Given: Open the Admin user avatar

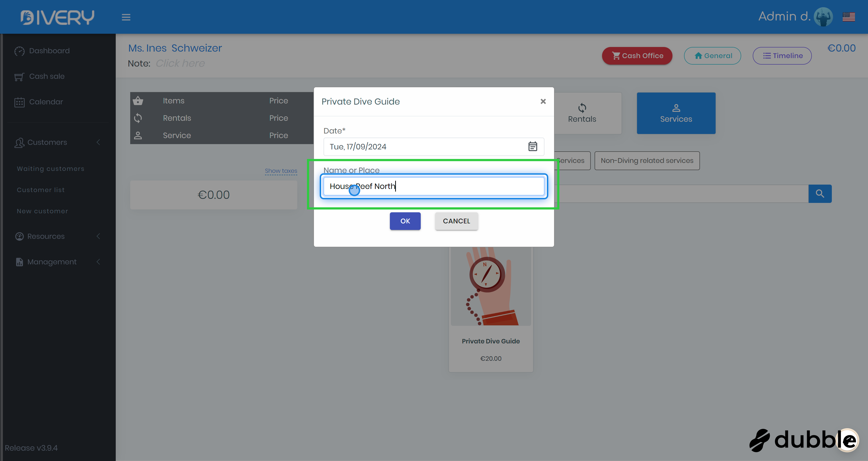Looking at the screenshot, I should tap(823, 16).
